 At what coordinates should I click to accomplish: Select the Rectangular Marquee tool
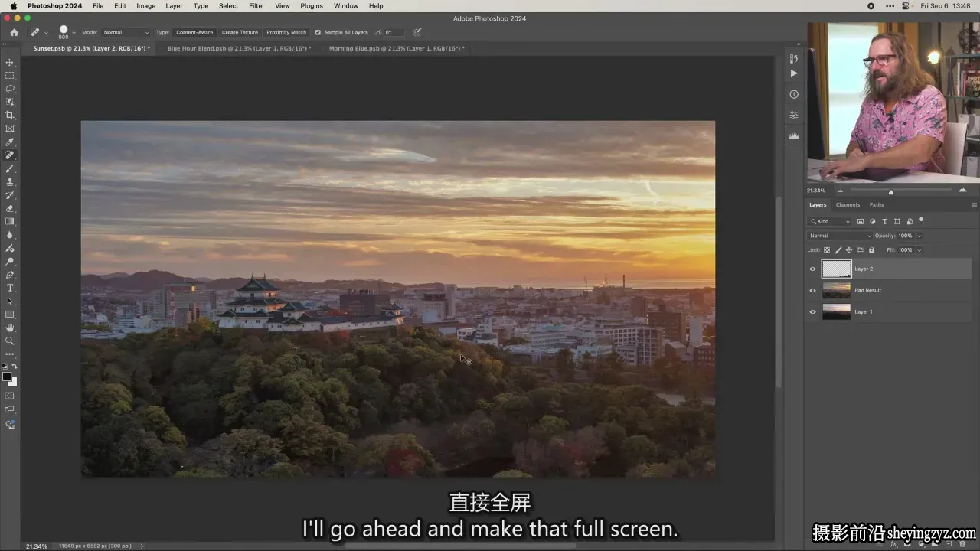(x=10, y=76)
